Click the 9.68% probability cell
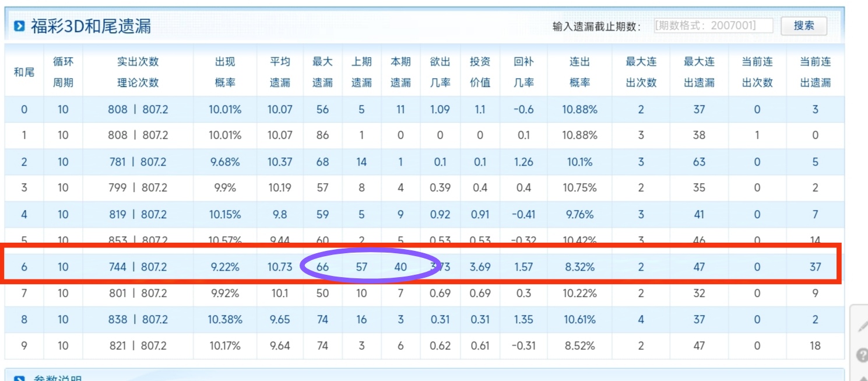 (x=225, y=162)
